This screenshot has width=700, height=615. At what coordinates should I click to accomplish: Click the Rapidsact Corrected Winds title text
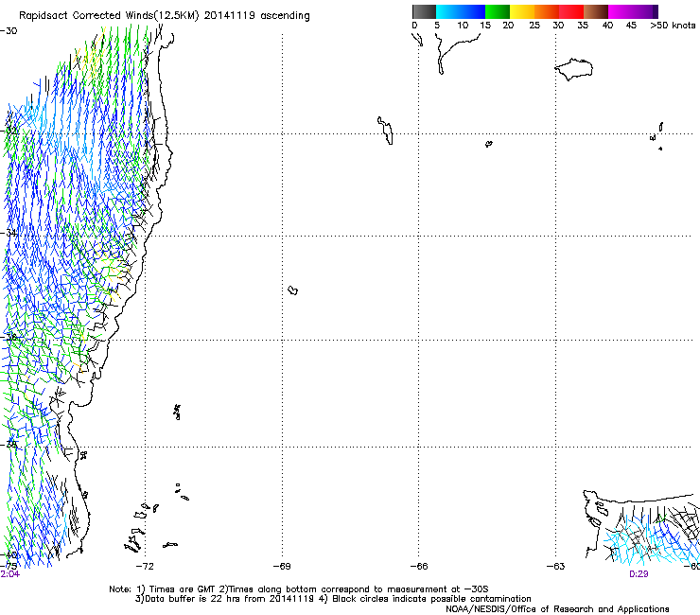(x=165, y=16)
